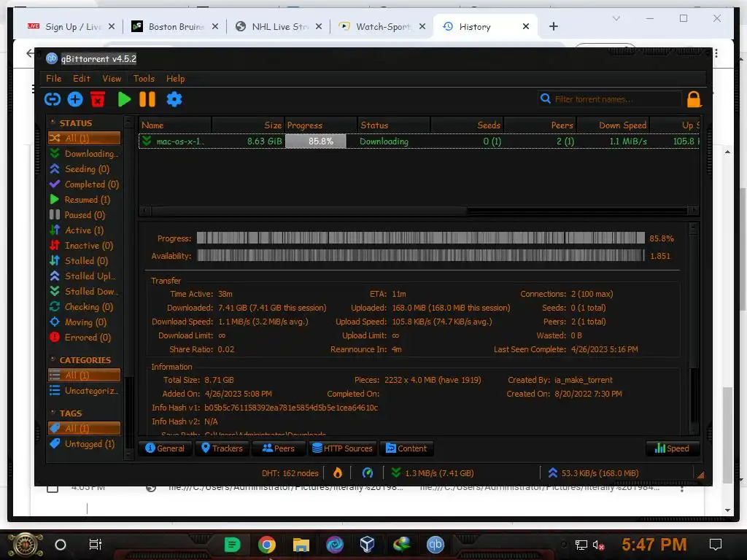Click the status bar download speed

(433, 473)
